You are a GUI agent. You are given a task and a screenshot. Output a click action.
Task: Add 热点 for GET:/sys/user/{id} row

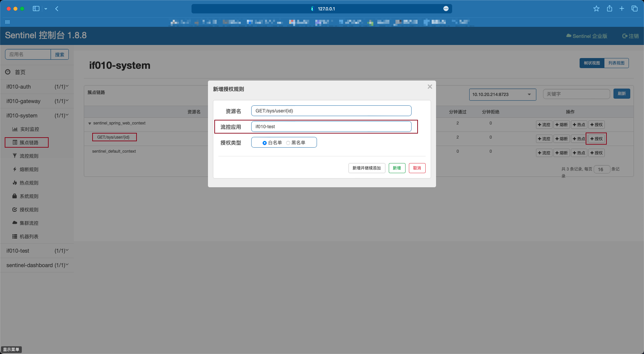point(579,139)
